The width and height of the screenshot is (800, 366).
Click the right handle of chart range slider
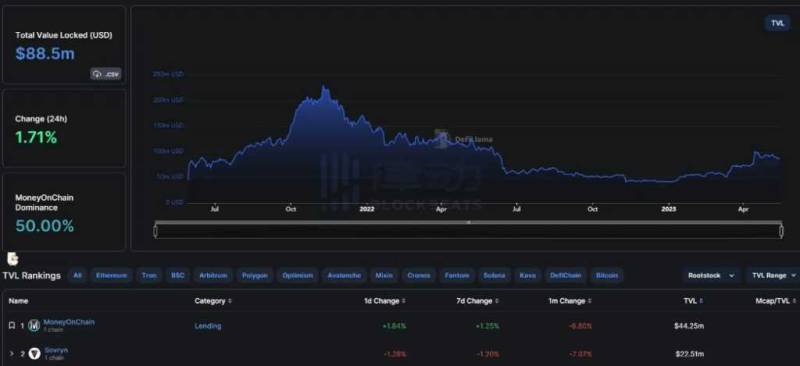781,231
